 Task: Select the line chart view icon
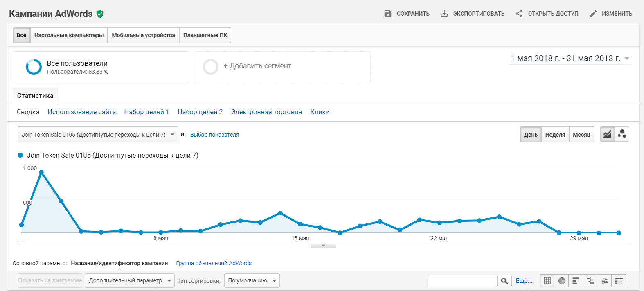[x=607, y=134]
